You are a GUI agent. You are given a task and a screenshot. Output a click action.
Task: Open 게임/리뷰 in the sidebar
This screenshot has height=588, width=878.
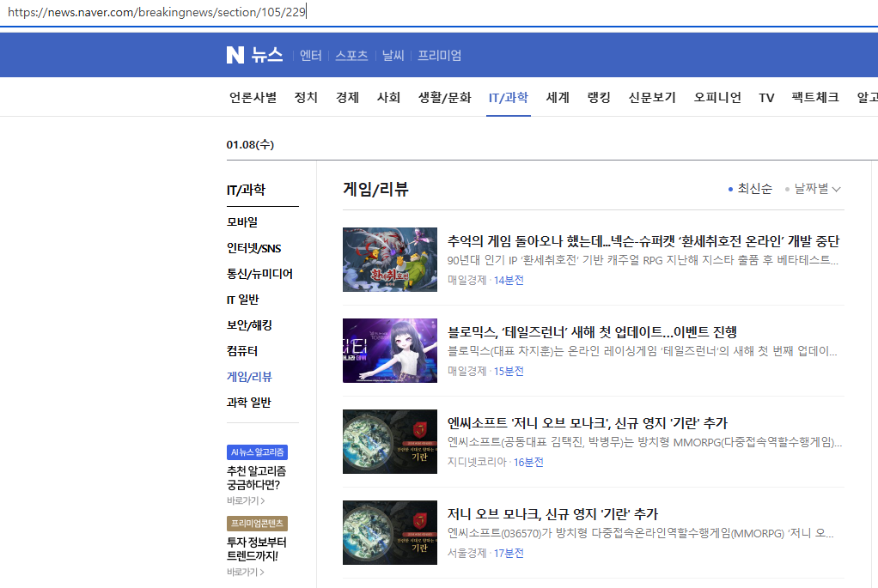(x=249, y=377)
